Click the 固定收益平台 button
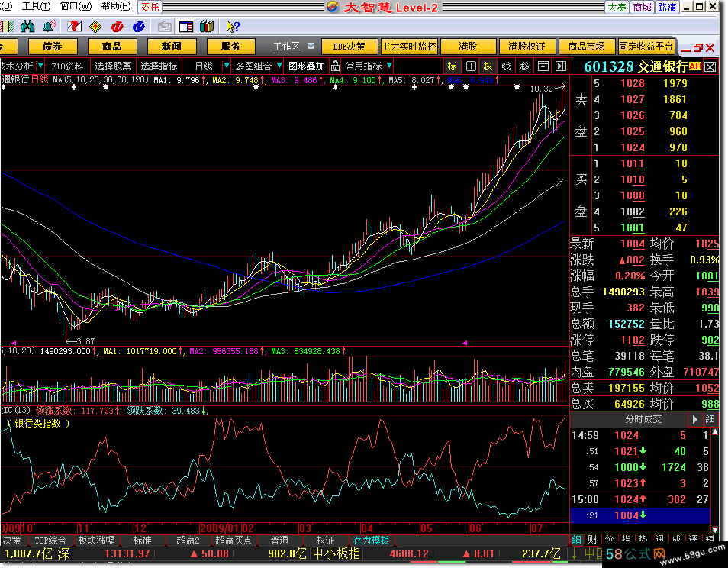The width and height of the screenshot is (728, 568). coord(646,47)
